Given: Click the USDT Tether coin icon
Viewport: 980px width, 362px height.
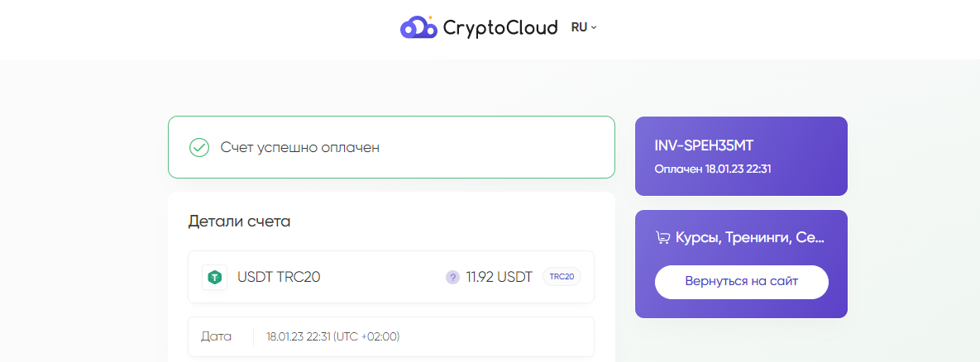Looking at the screenshot, I should coord(215,277).
